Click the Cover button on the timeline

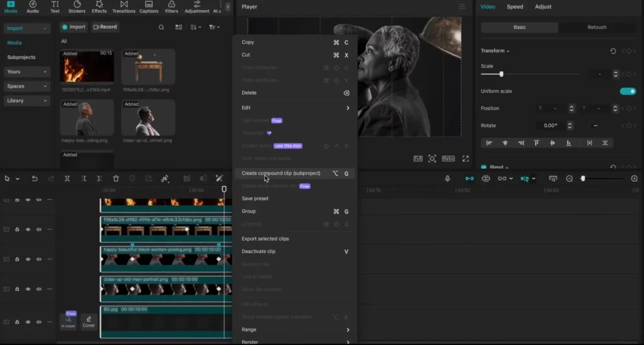[x=89, y=322]
